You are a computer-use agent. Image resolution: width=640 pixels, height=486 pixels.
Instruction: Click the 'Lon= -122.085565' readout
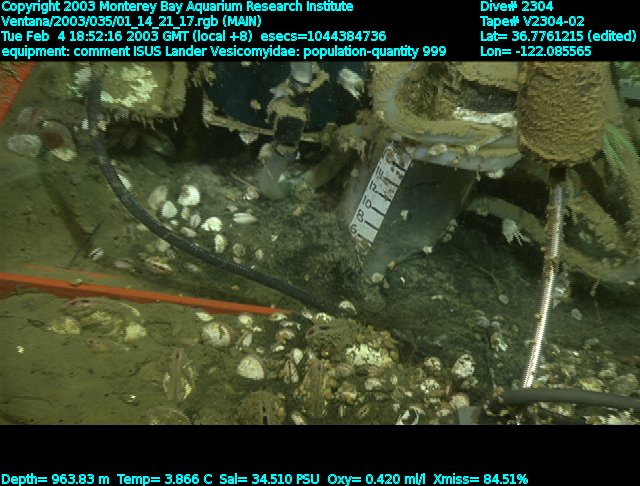click(x=536, y=51)
